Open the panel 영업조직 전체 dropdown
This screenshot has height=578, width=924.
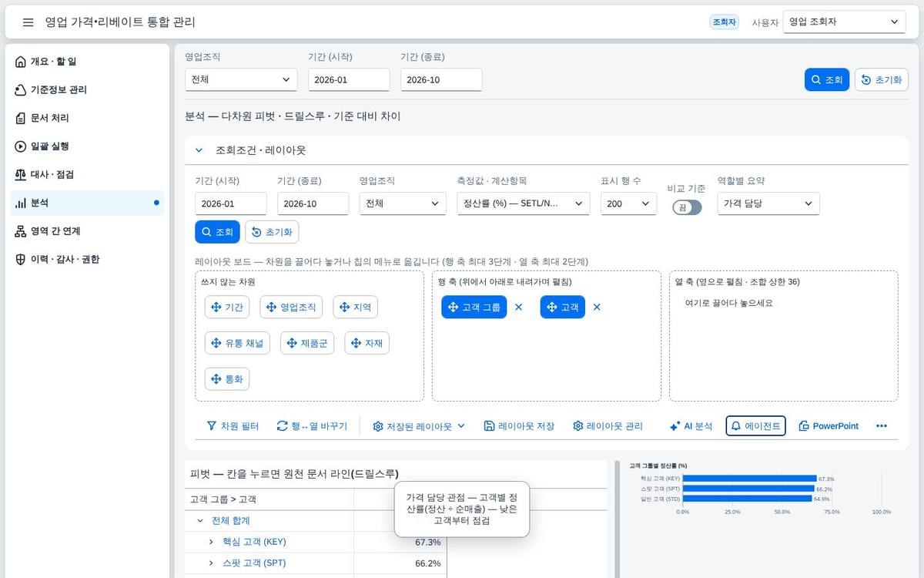[403, 203]
